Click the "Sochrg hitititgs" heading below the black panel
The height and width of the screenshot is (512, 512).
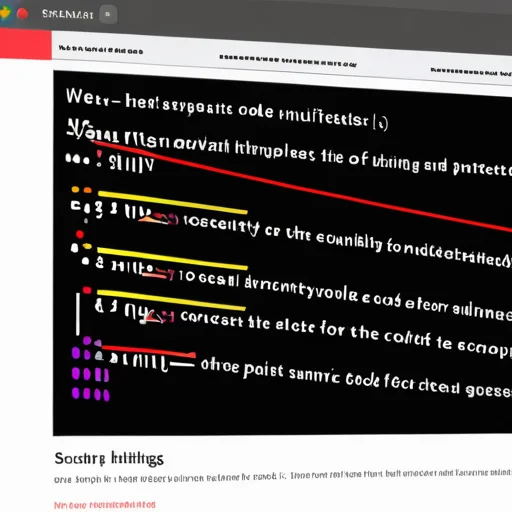click(x=109, y=459)
